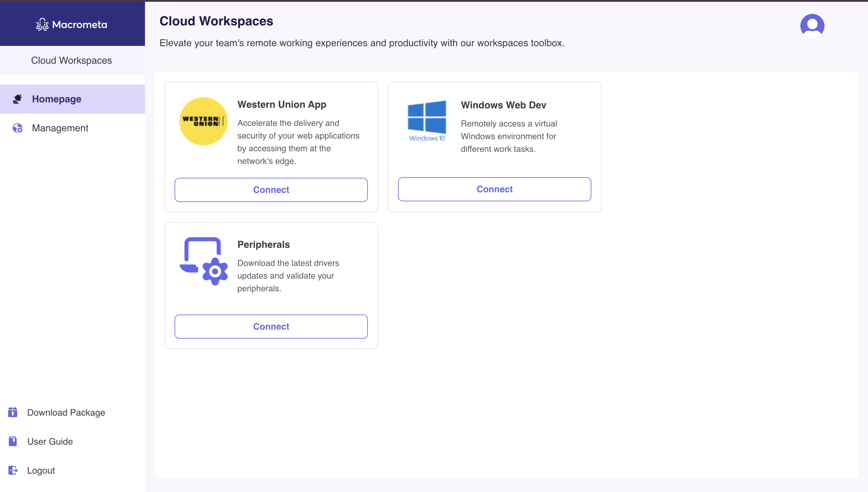Select the Homepage navigation icon
The height and width of the screenshot is (492, 868).
pyautogui.click(x=17, y=99)
